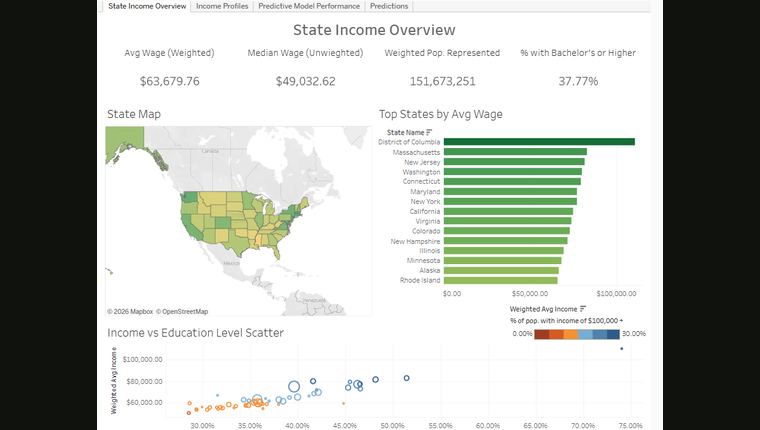Viewport: 760px width, 430px height.
Task: Click the 'District of Columbia' state label
Action: click(x=409, y=142)
